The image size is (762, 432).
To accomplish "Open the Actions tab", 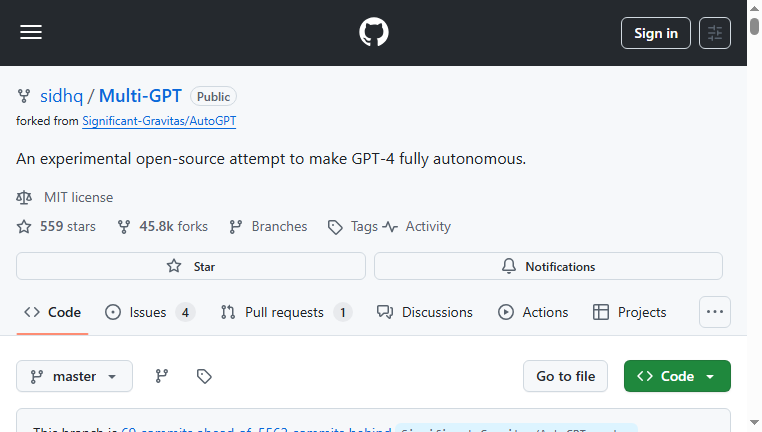I will pyautogui.click(x=533, y=312).
